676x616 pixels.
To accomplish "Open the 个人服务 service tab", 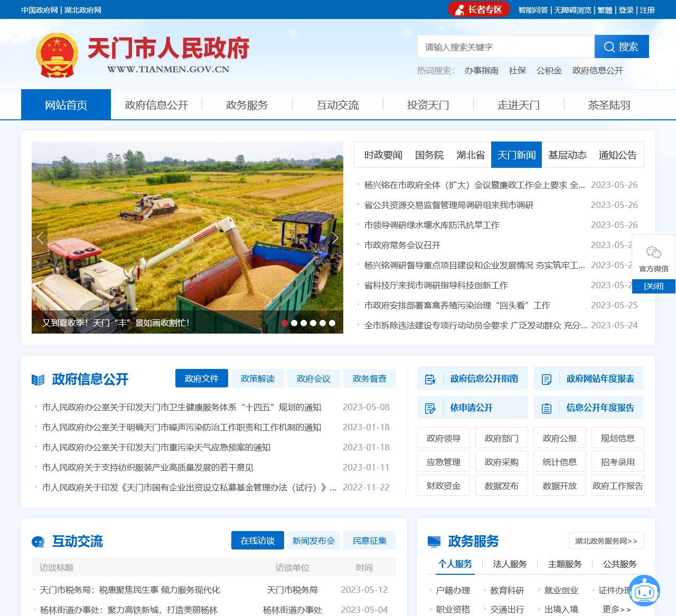I will click(455, 564).
